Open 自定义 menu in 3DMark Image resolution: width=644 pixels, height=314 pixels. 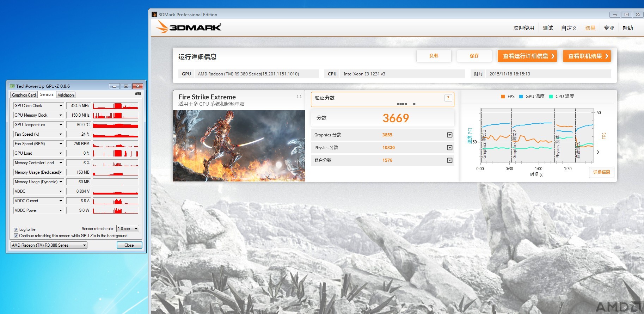(x=569, y=28)
